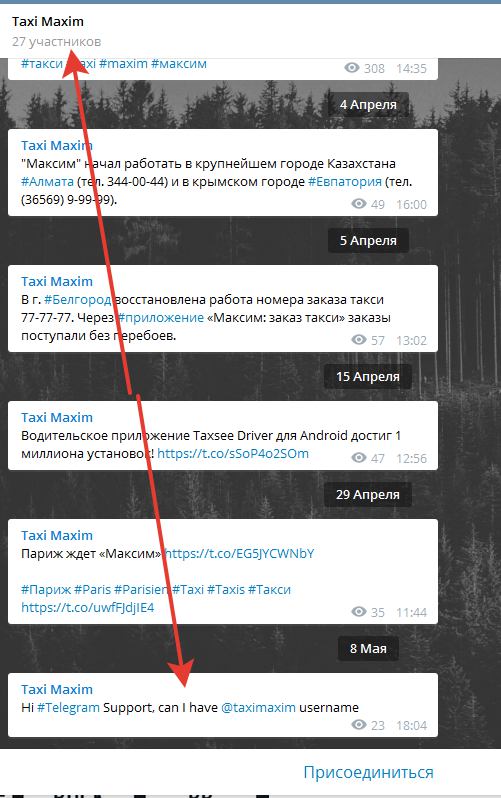Click the 15 Апреля date badge

368,377
